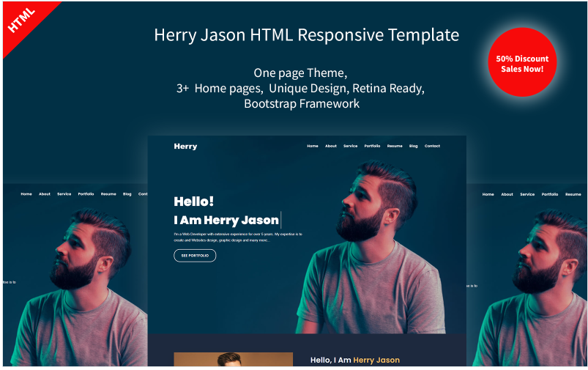
Task: Click the 'Hello!' heading text
Action: point(194,201)
